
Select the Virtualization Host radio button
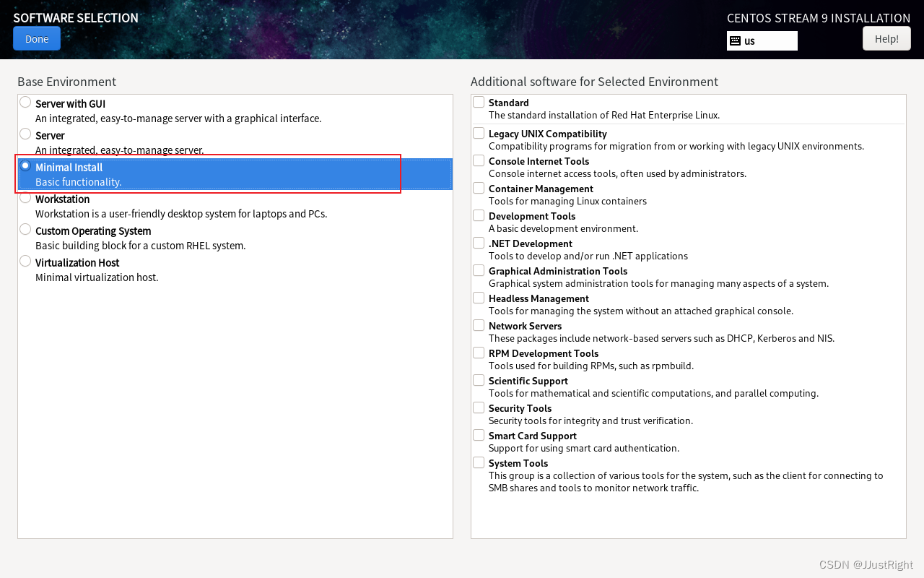25,261
